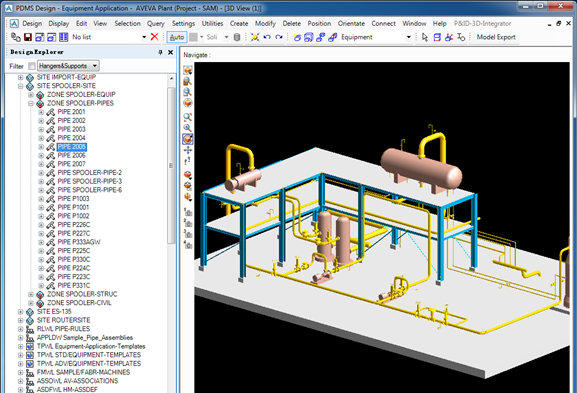Click the red X remove-from-list icon
577x393 pixels.
click(155, 37)
